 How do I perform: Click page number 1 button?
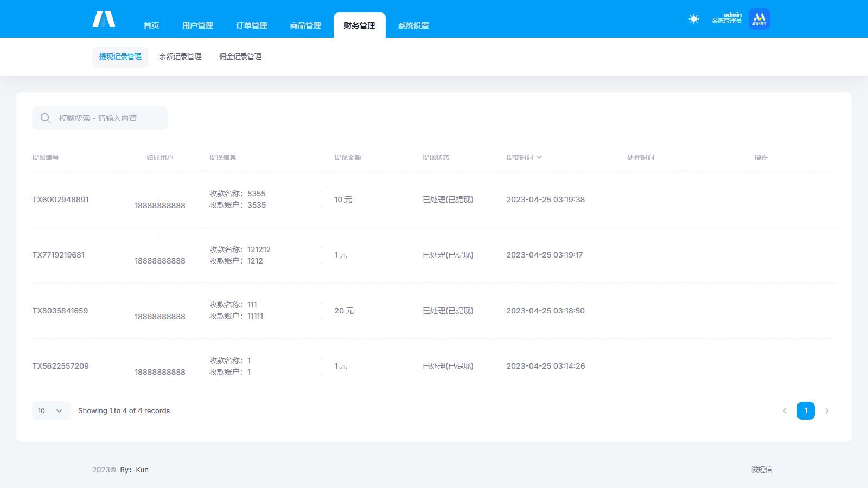[806, 411]
